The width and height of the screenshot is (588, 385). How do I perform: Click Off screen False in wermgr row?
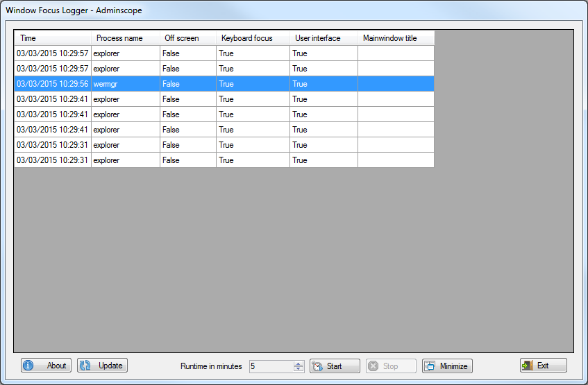point(188,84)
